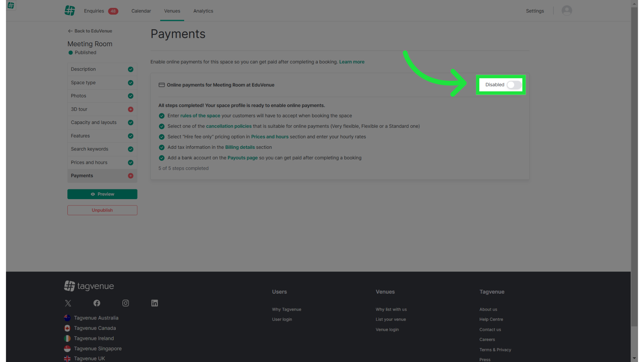This screenshot has width=644, height=362.
Task: Open Help Centre footer link
Action: pyautogui.click(x=491, y=320)
